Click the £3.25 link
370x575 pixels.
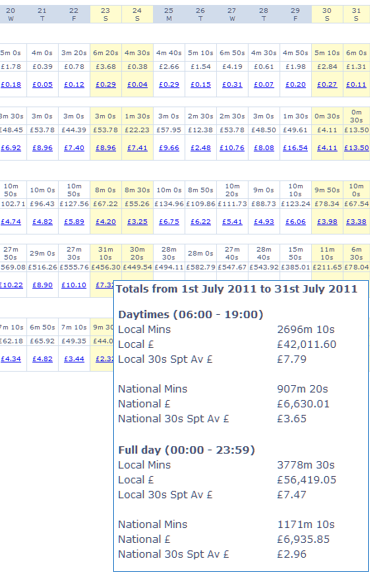pos(137,221)
